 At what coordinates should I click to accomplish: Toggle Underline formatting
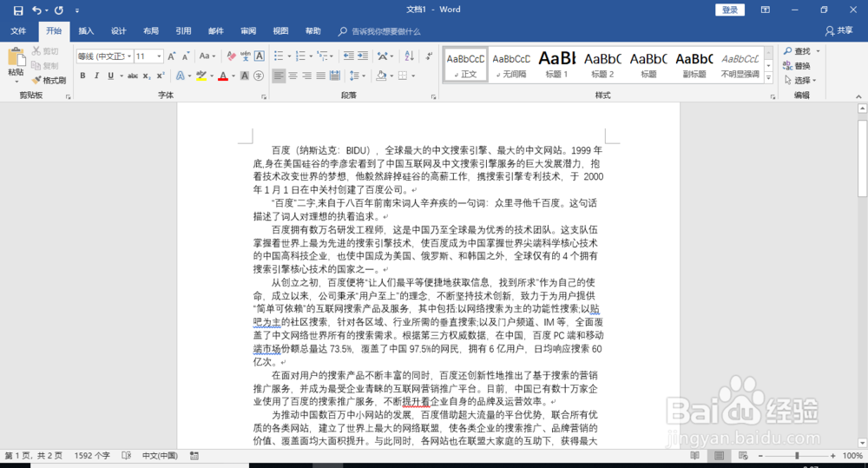(111, 76)
